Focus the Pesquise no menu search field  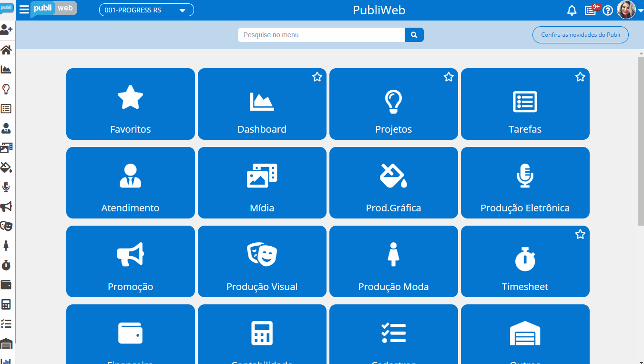point(321,35)
